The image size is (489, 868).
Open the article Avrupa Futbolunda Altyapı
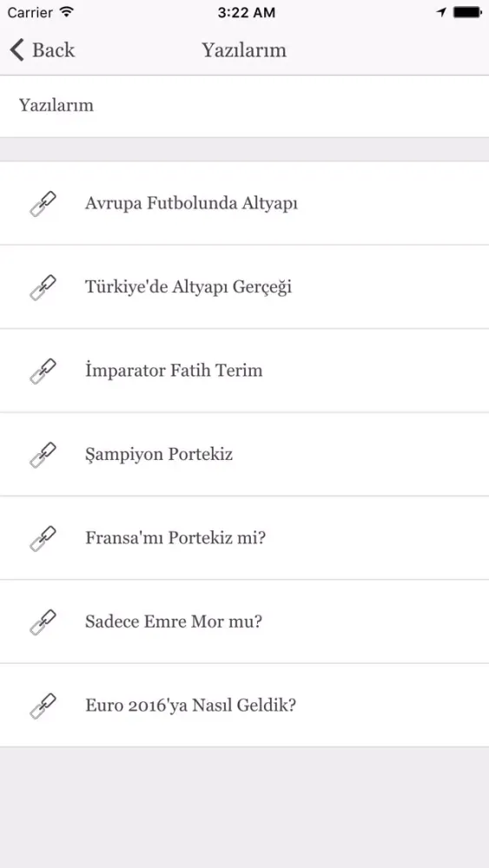click(x=244, y=203)
